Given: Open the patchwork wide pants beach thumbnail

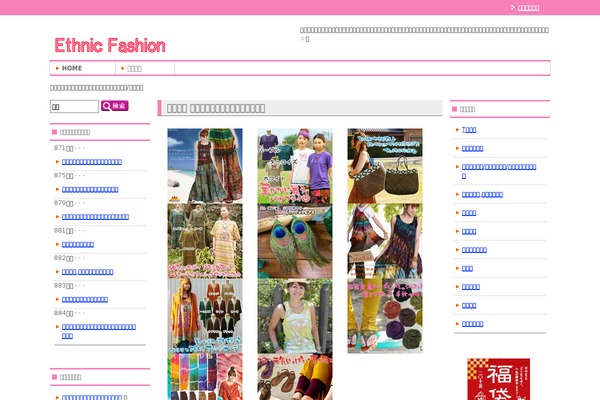Looking at the screenshot, I should coord(205,165).
